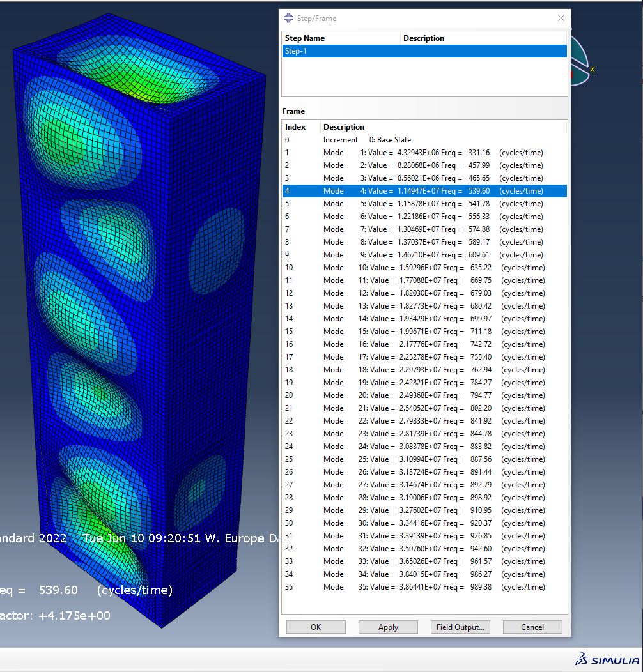Cancel the Step/Frame dialog

point(532,627)
